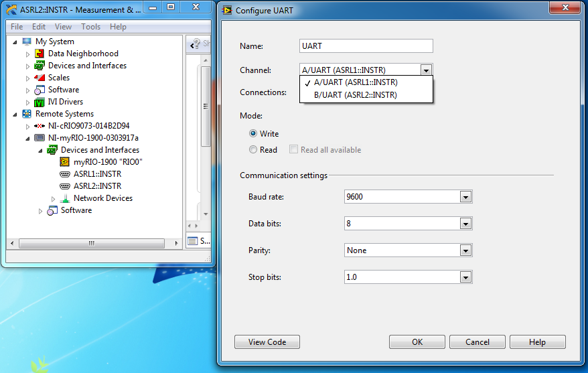The image size is (588, 373).
Task: Click the vertical scrollbar thumb in MAX right pane
Action: point(206,106)
